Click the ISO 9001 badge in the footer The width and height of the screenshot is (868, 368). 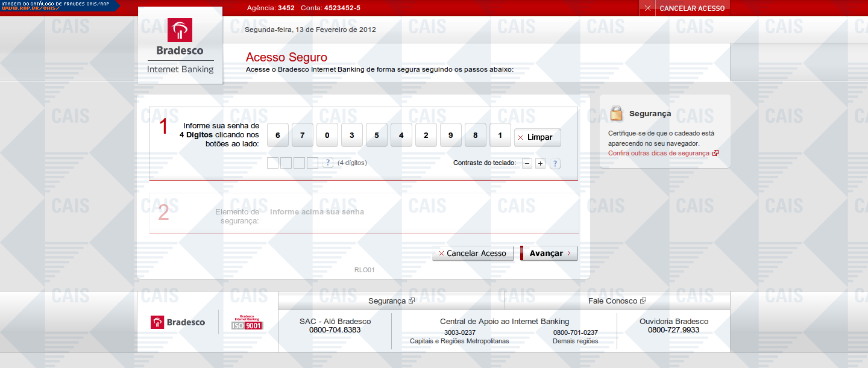tap(247, 323)
